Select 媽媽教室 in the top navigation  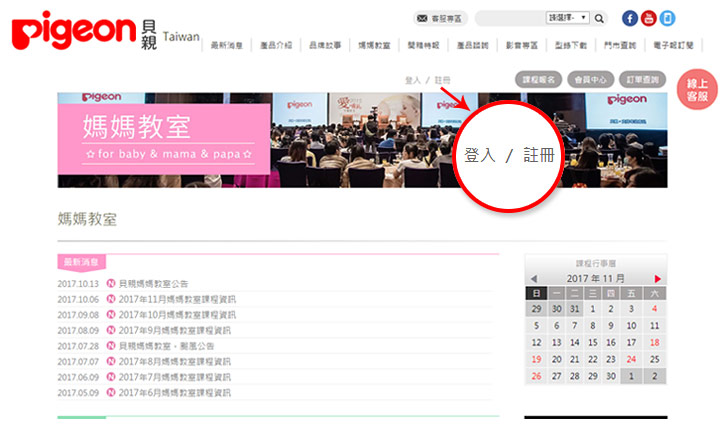374,46
